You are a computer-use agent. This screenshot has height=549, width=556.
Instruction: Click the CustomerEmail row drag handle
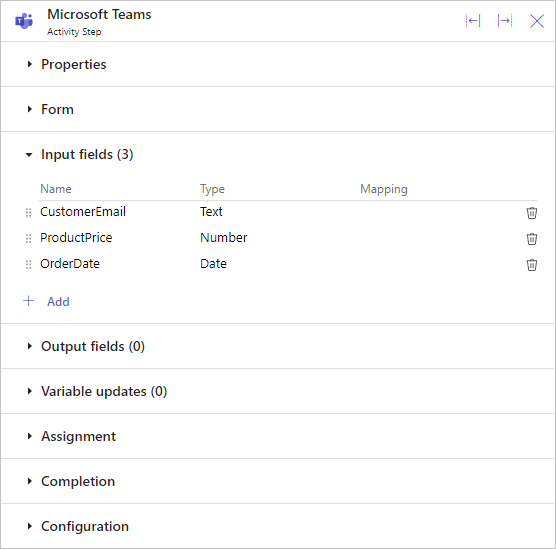pos(29,212)
